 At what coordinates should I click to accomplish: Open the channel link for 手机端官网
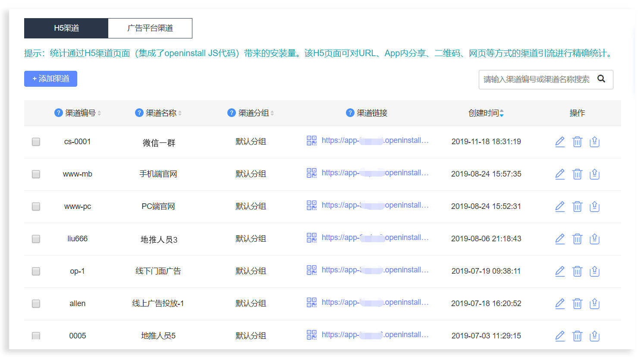375,173
